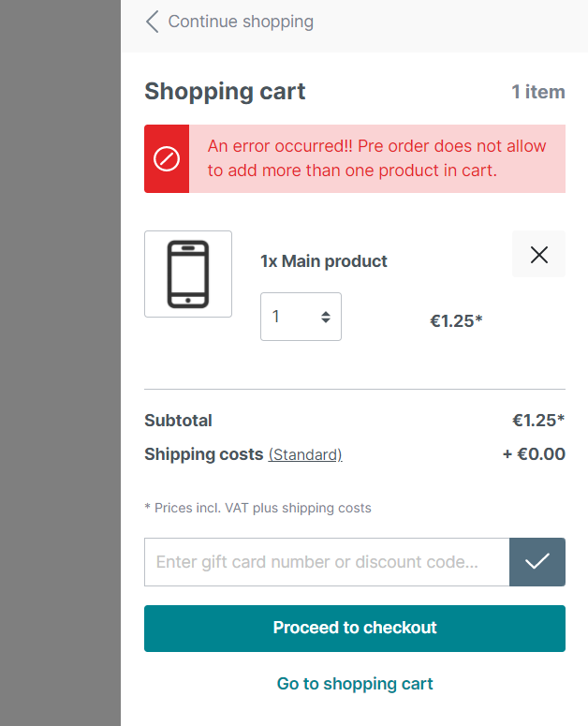Image resolution: width=588 pixels, height=726 pixels.
Task: Click the shipping cost amount + €0.00
Action: (534, 454)
